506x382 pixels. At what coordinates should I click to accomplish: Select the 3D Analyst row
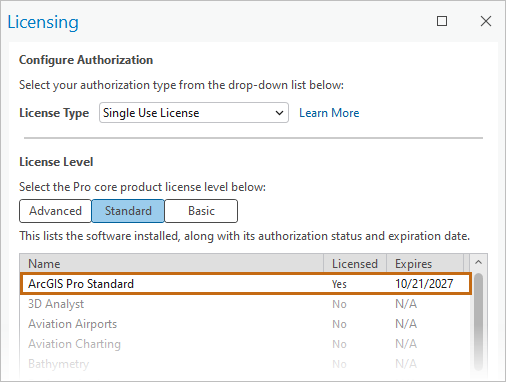click(x=246, y=304)
